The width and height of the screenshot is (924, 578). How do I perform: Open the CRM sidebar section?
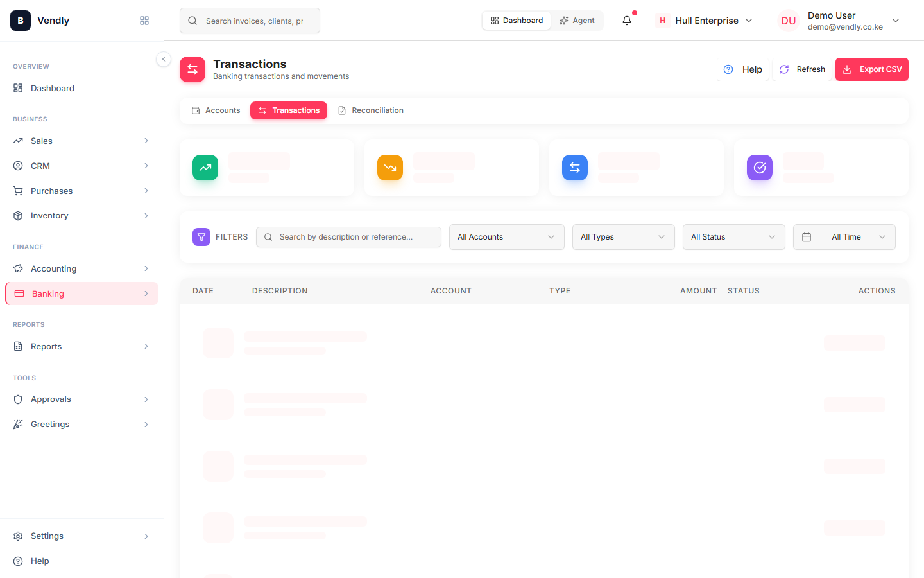tap(81, 166)
